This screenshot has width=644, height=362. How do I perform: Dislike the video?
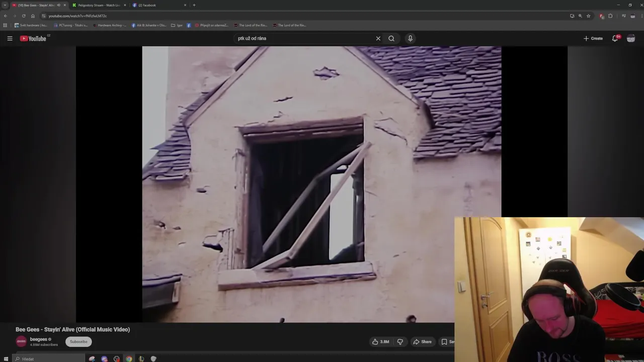tap(400, 341)
